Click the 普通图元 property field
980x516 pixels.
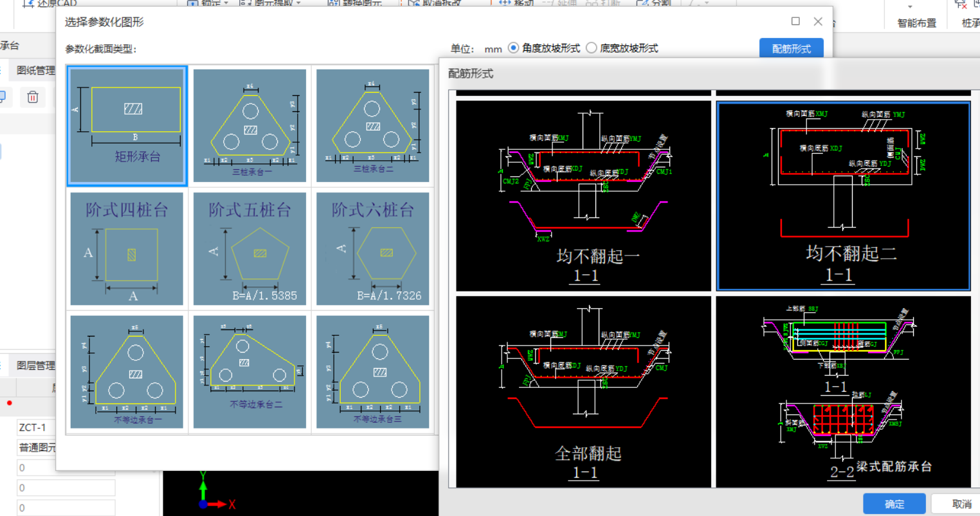click(x=36, y=448)
